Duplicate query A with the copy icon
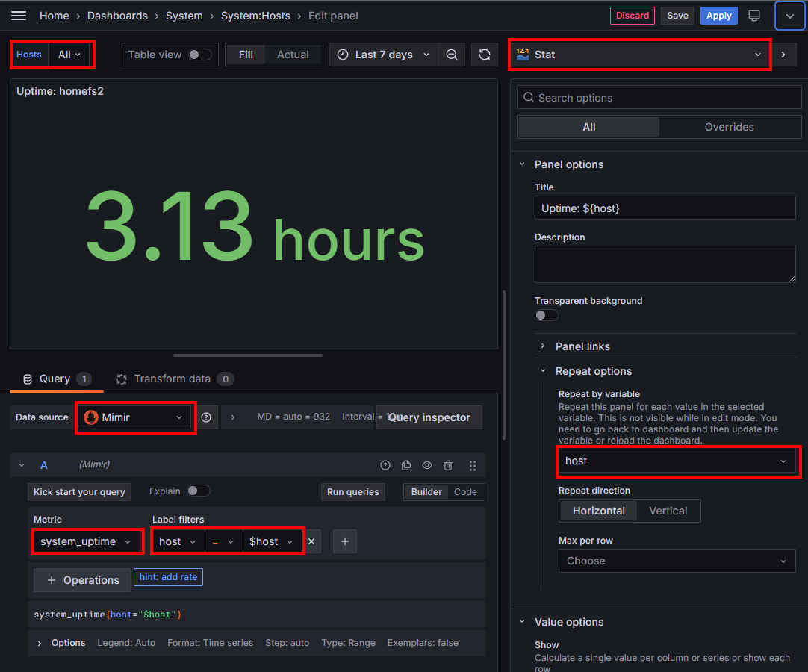This screenshot has height=672, width=808. (x=406, y=465)
